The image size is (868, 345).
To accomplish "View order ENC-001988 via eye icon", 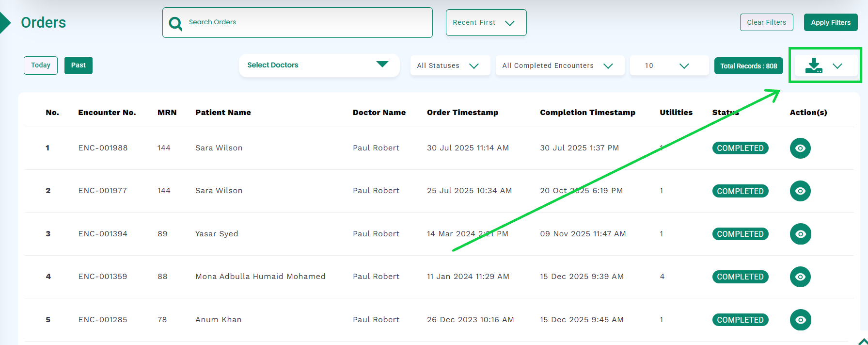I will (800, 148).
